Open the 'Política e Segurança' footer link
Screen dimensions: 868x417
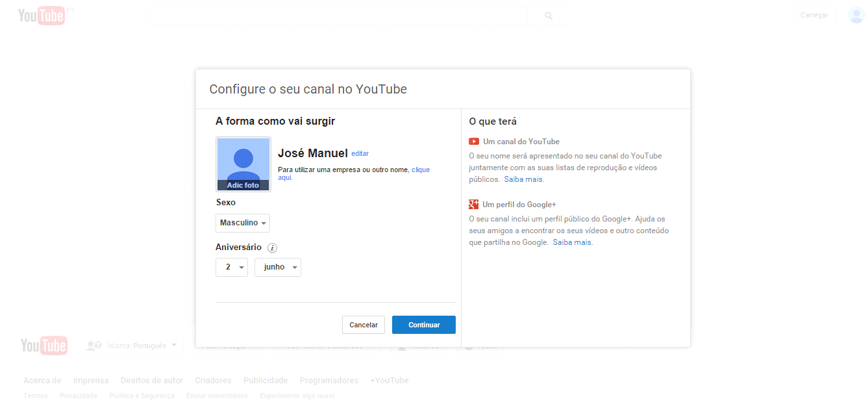point(142,396)
